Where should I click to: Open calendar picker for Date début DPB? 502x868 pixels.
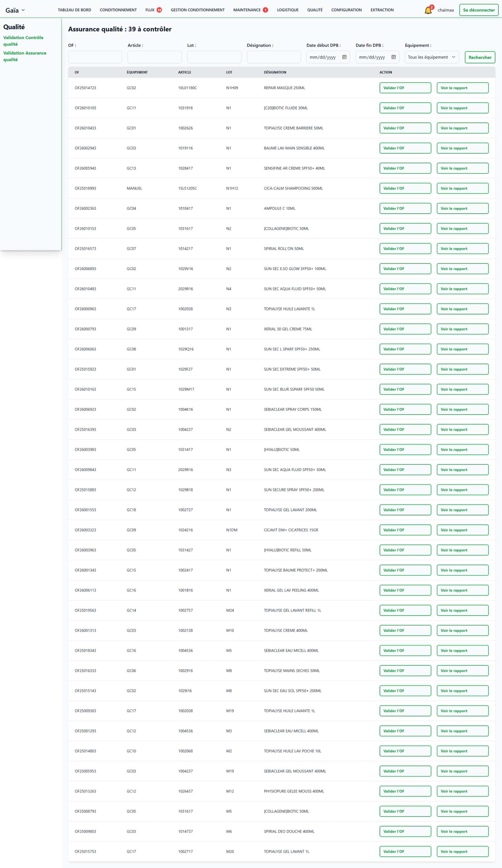point(344,57)
